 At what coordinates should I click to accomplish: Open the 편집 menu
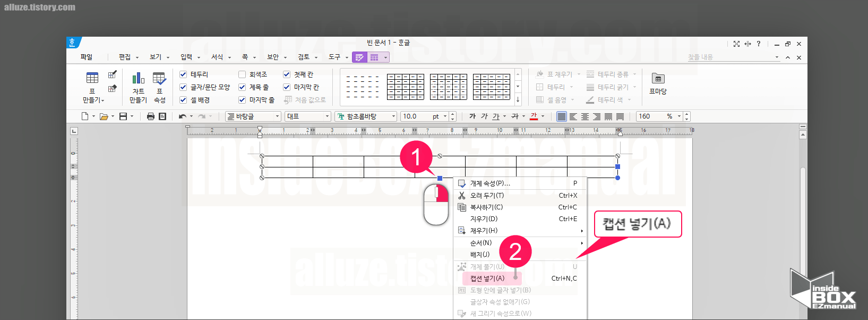(x=127, y=57)
